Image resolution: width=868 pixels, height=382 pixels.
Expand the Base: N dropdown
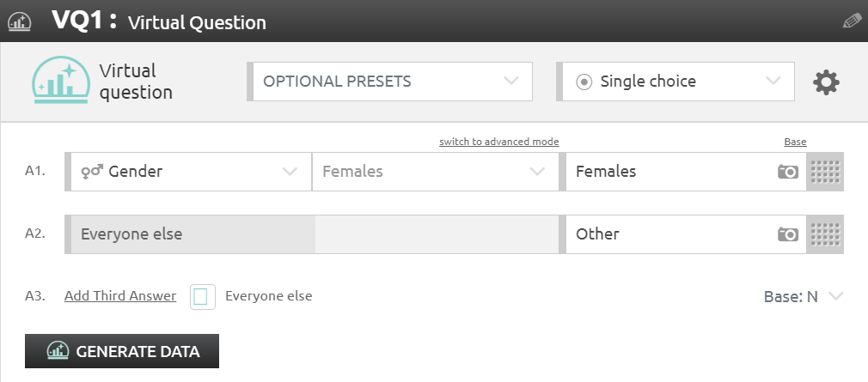[x=804, y=296]
